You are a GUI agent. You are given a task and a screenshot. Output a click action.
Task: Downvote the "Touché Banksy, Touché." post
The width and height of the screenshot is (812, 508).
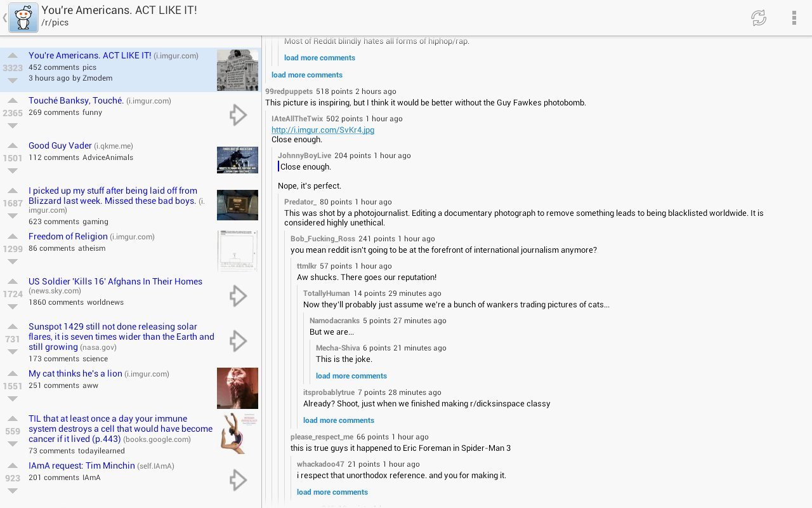coord(13,126)
